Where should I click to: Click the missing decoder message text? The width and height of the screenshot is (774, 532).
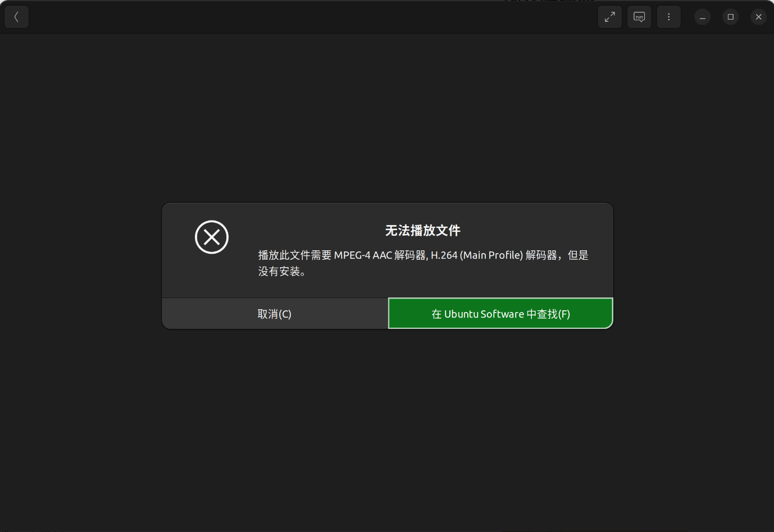423,263
